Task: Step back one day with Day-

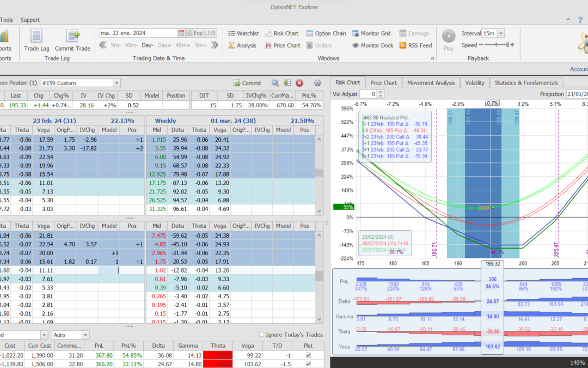Action: click(x=148, y=45)
